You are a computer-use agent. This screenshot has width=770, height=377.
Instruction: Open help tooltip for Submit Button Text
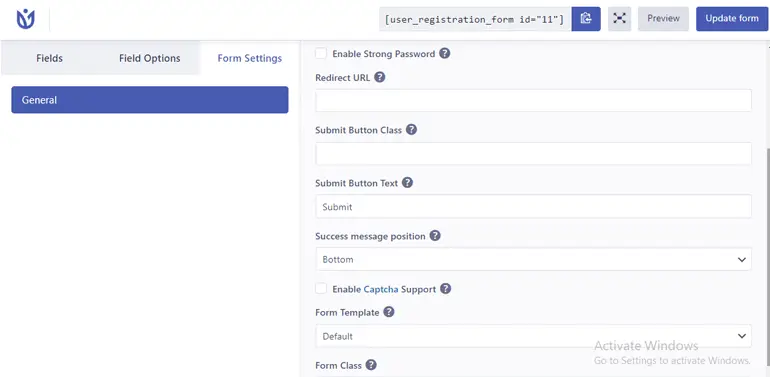[407, 183]
